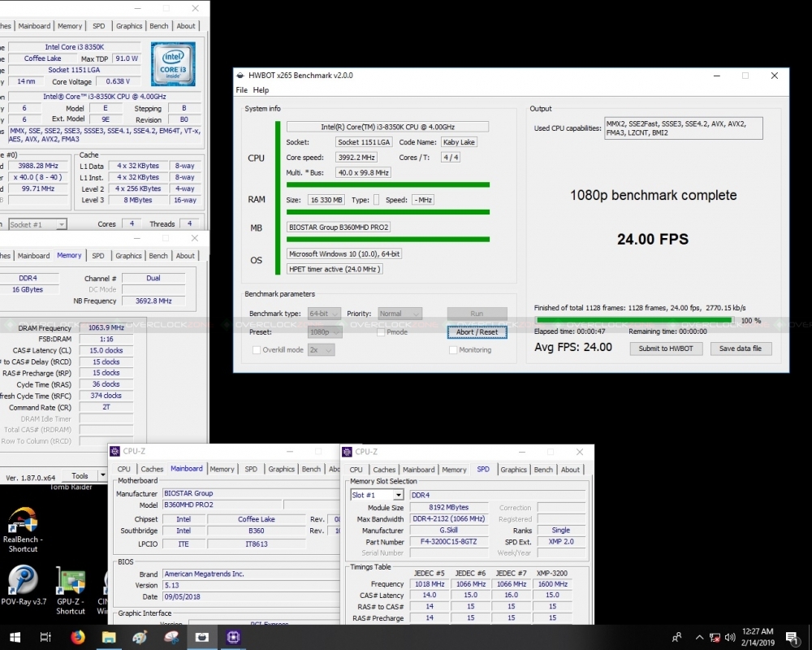Open About tab in SPD CPU-Z window
This screenshot has width=812, height=650.
point(570,470)
